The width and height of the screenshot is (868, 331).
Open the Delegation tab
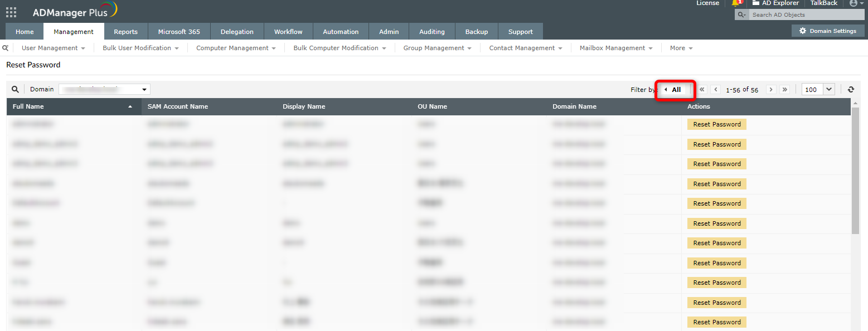(237, 32)
